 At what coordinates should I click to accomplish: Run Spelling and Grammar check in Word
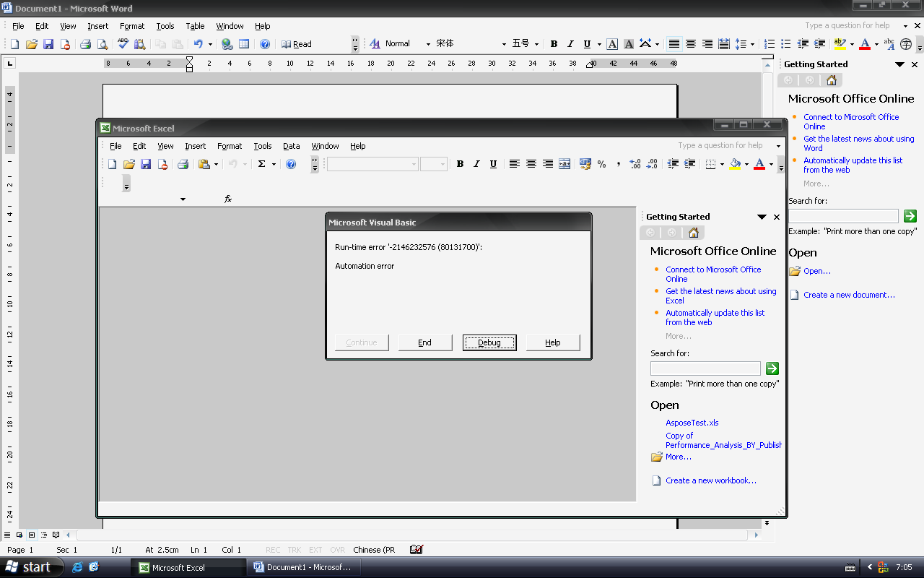[x=123, y=44]
